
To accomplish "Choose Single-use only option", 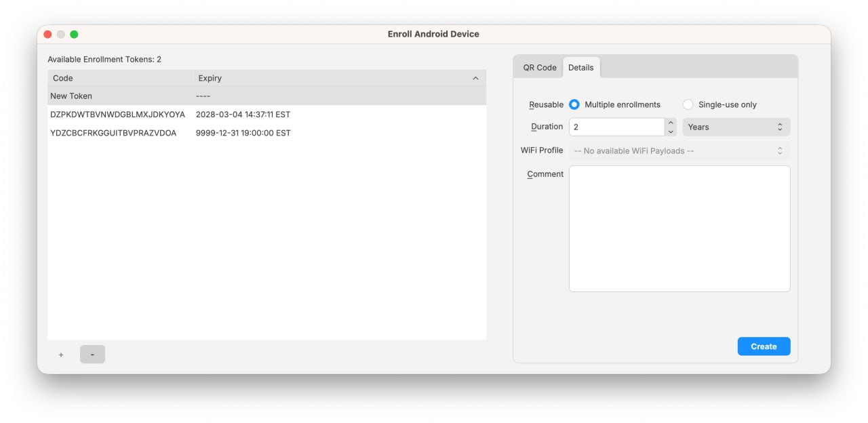I will tap(688, 104).
